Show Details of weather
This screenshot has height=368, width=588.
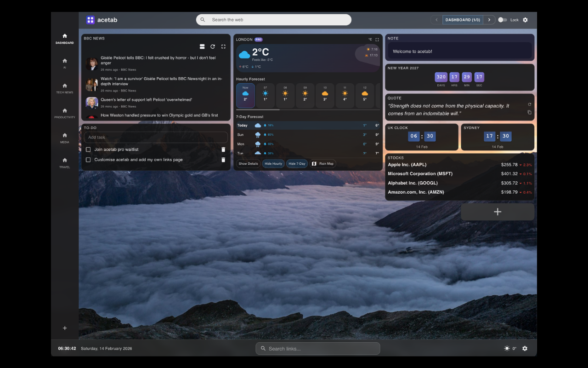click(249, 164)
